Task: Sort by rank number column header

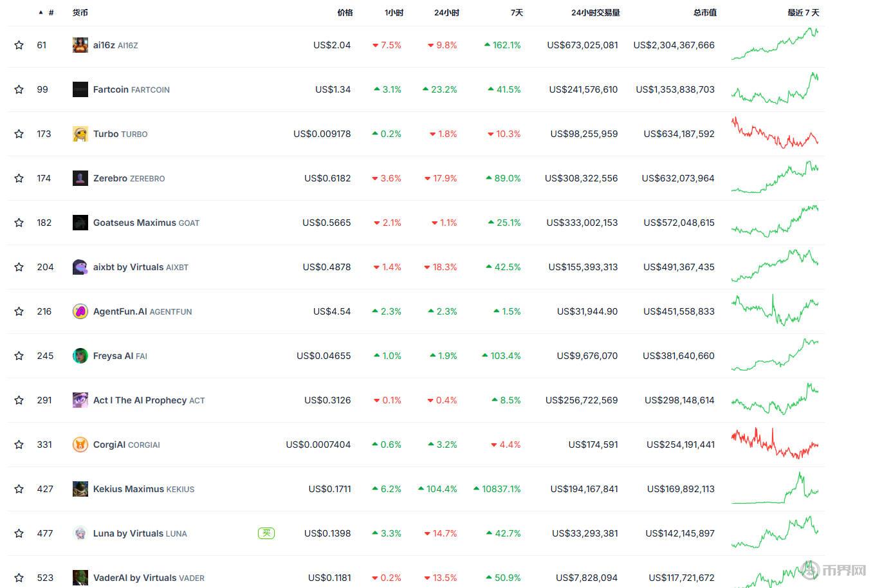Action: click(x=50, y=12)
